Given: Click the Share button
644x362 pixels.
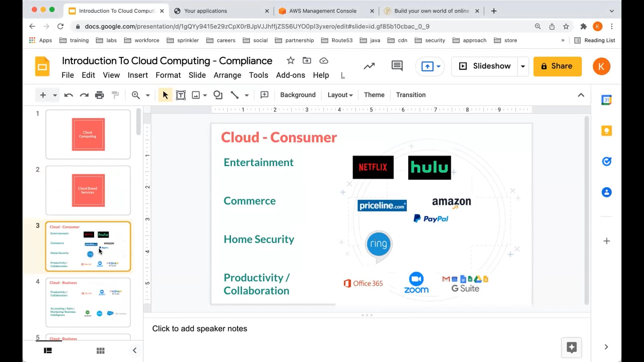Looking at the screenshot, I should pos(557,66).
